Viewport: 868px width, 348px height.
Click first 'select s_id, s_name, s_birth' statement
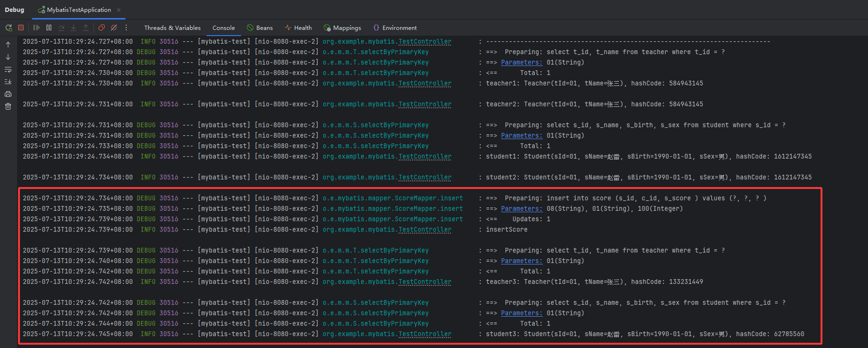[x=666, y=125]
